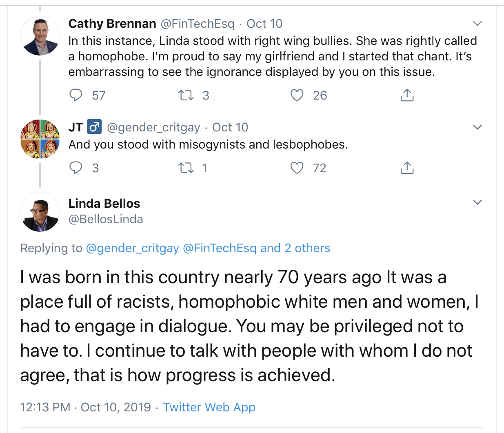Open @FinTechEsq mention in Replying to
The image size is (504, 433).
tap(220, 248)
